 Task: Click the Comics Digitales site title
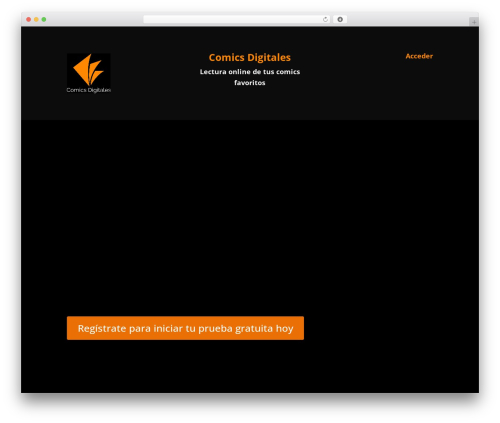[x=250, y=57]
